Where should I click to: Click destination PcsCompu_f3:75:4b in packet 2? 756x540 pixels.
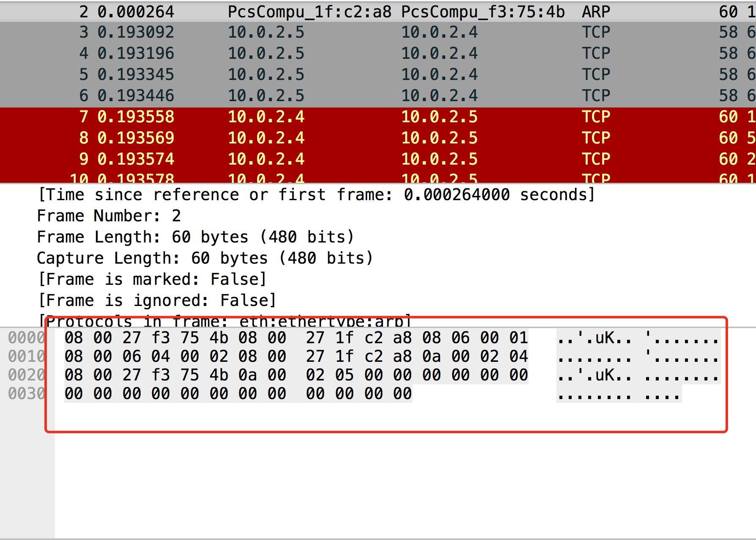tap(483, 12)
